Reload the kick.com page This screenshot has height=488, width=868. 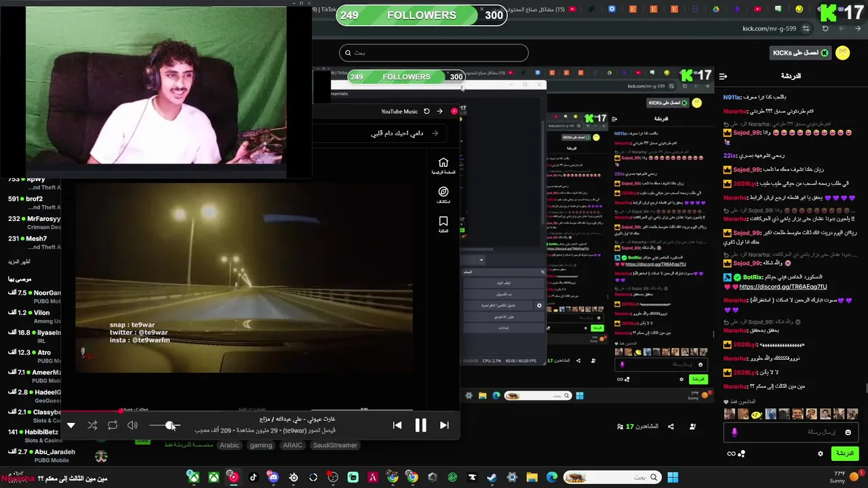pos(825,28)
